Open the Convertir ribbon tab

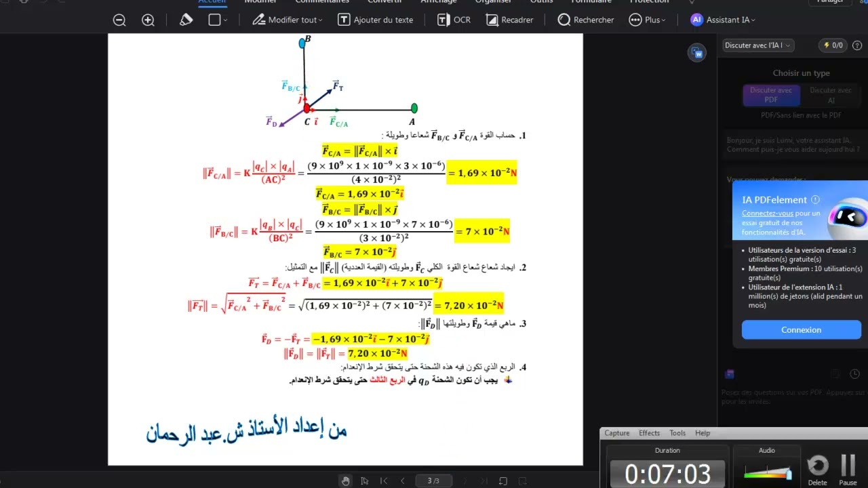384,2
